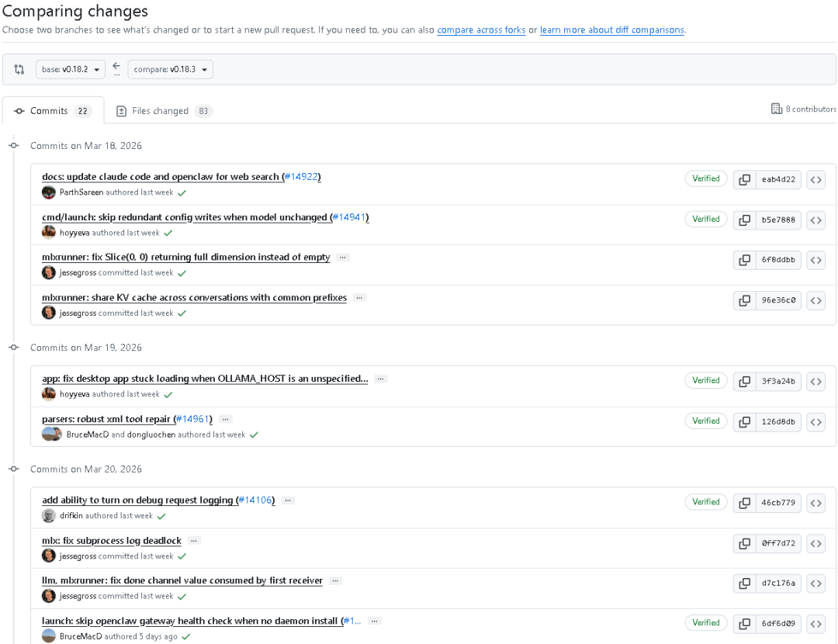Open the compare: v0.18.3 dropdown

(170, 70)
